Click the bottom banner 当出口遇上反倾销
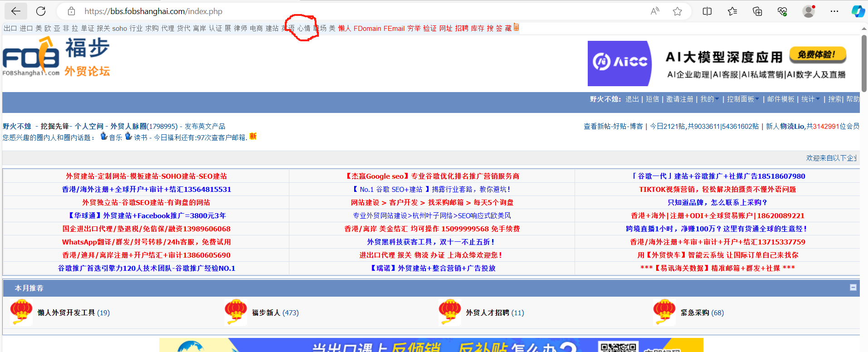The height and width of the screenshot is (352, 868). point(431,345)
